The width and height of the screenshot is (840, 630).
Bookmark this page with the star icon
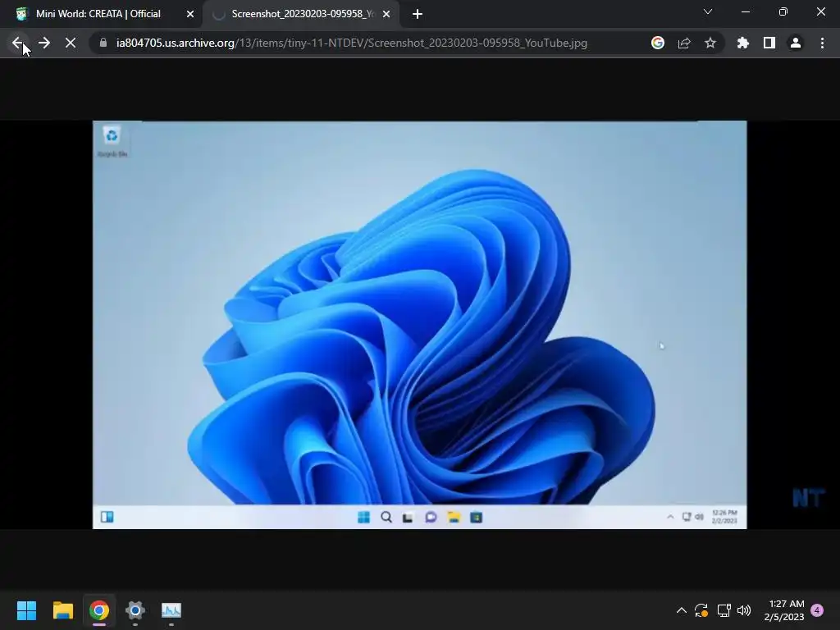click(710, 43)
